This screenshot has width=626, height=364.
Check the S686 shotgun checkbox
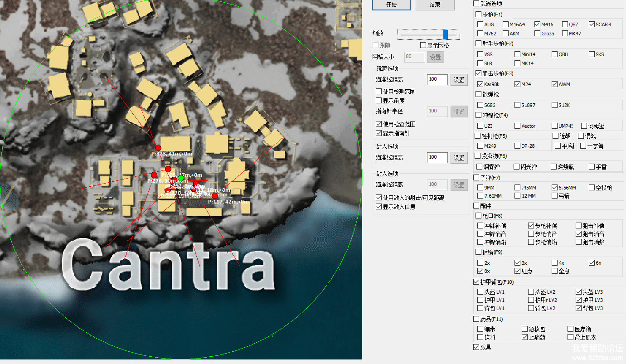pyautogui.click(x=480, y=105)
